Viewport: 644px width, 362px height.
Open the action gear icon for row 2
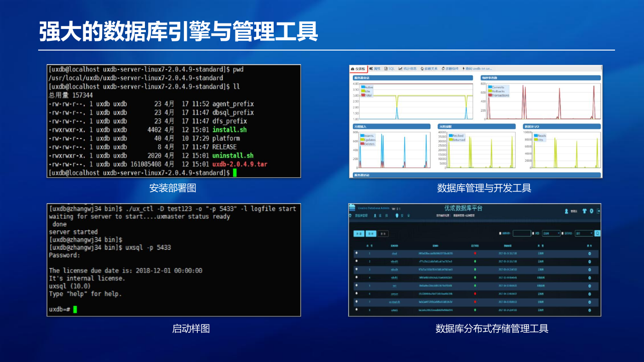click(590, 261)
